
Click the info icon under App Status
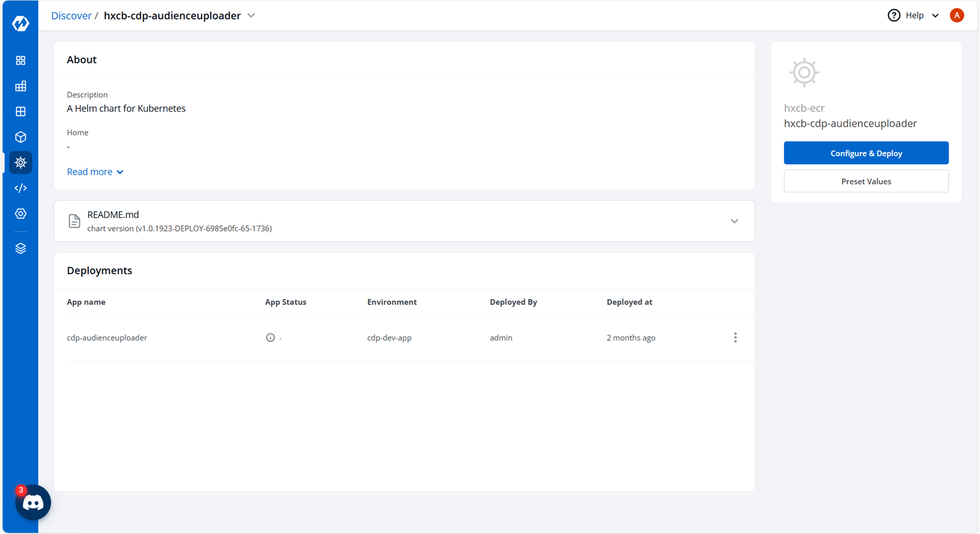point(270,338)
